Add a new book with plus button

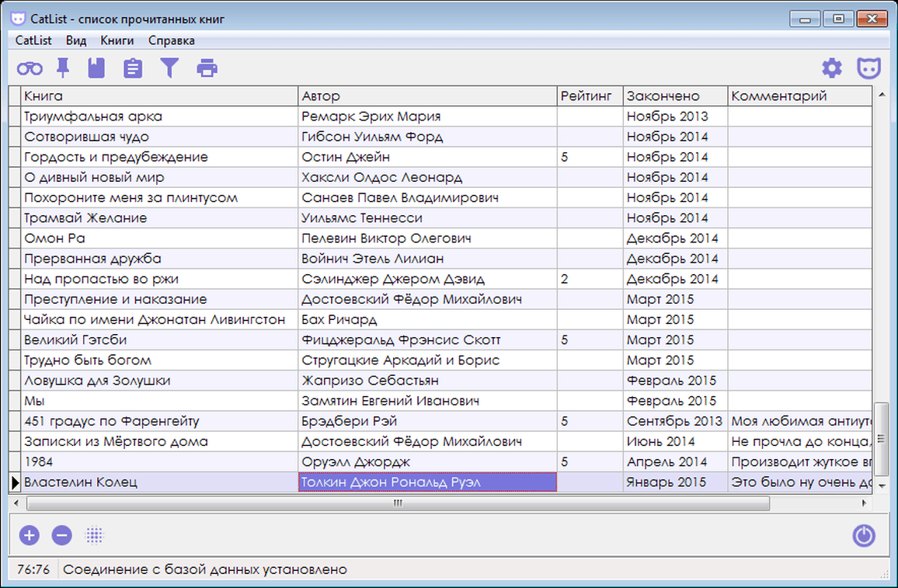tap(30, 535)
